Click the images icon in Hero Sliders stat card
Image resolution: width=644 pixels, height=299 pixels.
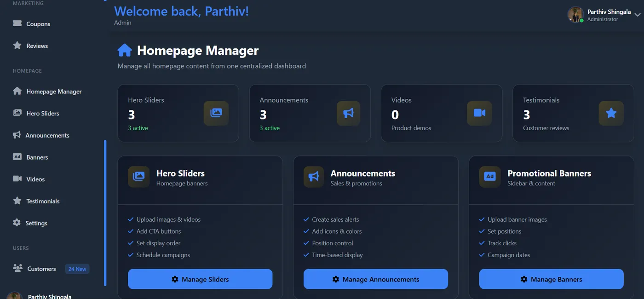tap(216, 113)
